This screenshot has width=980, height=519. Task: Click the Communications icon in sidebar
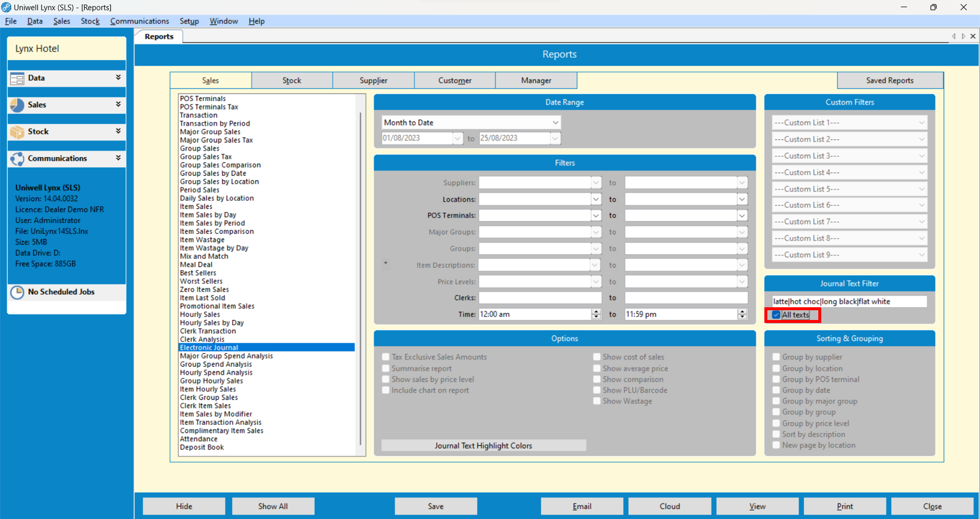17,159
